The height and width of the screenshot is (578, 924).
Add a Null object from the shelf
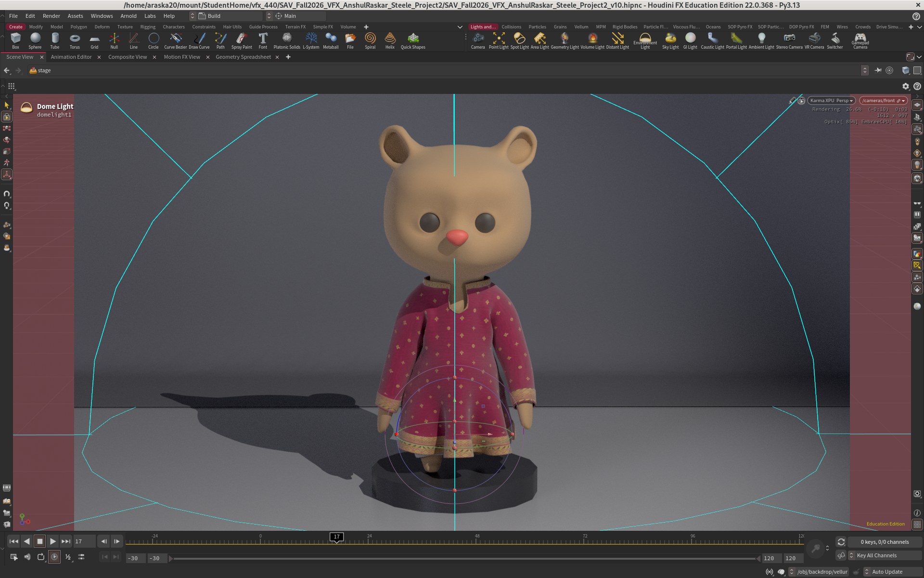114,40
